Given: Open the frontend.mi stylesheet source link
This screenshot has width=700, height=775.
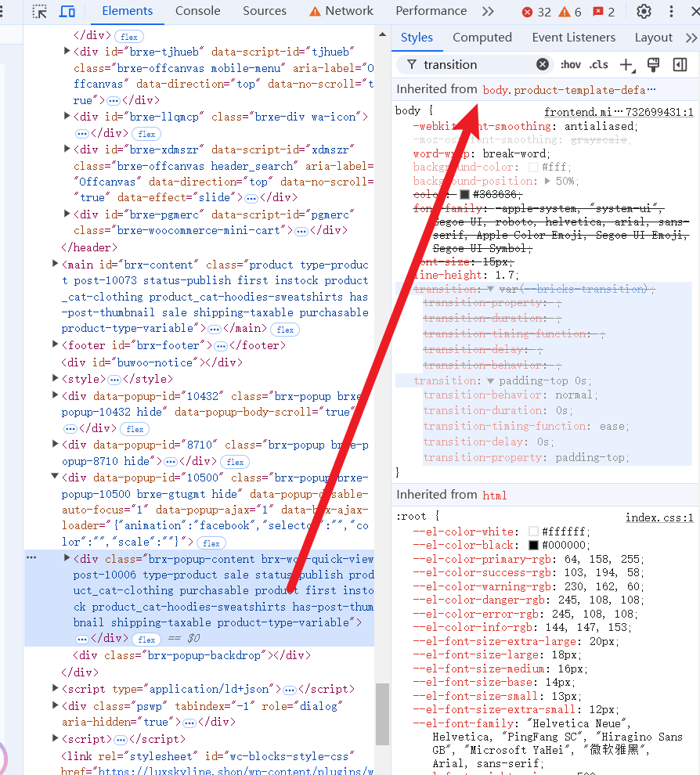Looking at the screenshot, I should click(619, 112).
